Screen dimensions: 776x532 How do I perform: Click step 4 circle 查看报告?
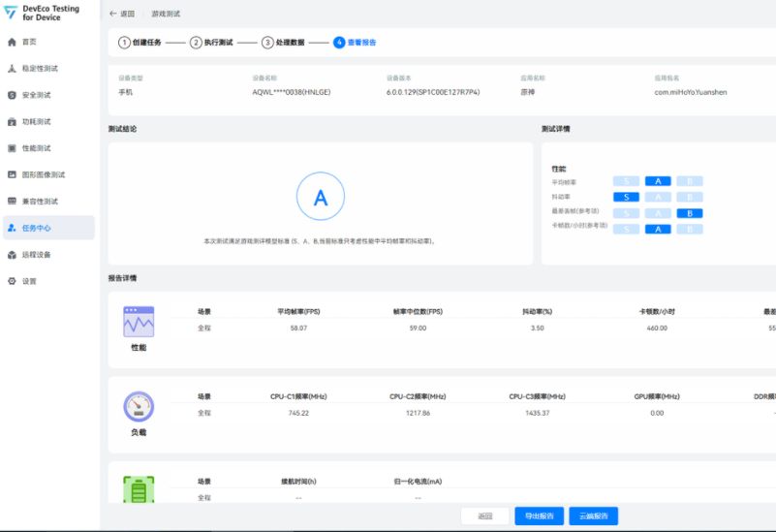339,43
